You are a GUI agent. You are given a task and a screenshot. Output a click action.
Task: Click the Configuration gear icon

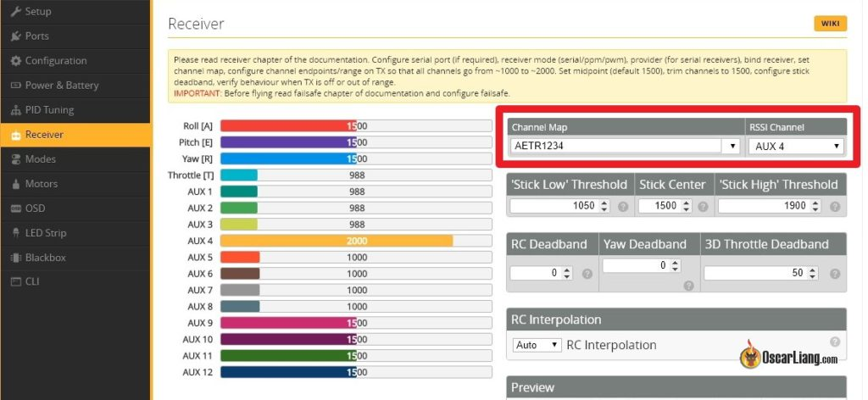pyautogui.click(x=15, y=61)
